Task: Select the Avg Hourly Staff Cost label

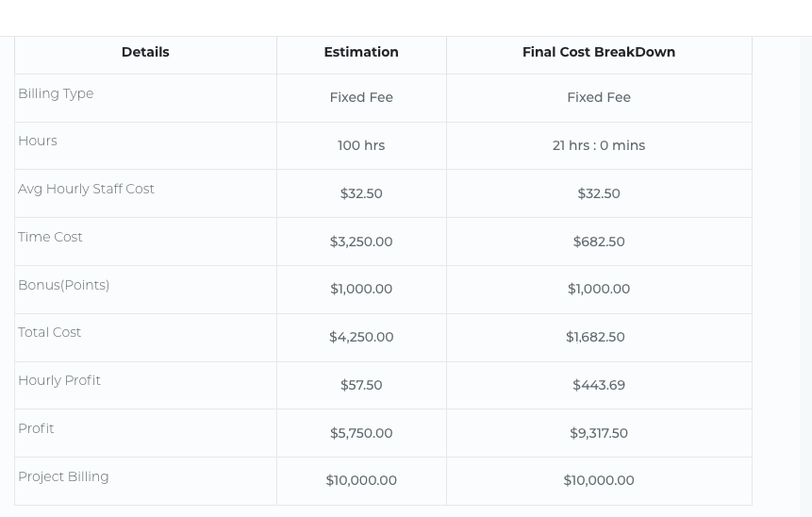Action: tap(86, 189)
